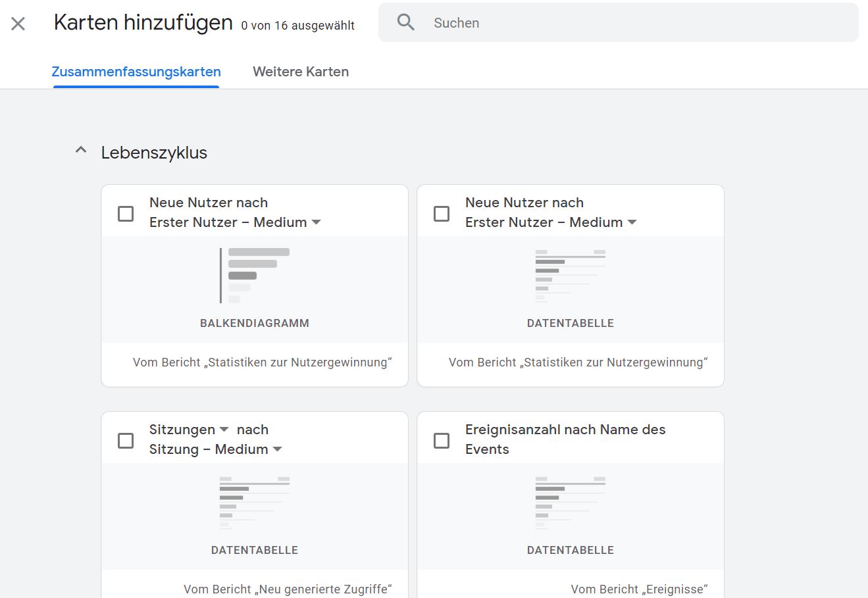Open the Erster Nutzer – Medium dropdown on data table card

[x=632, y=222]
